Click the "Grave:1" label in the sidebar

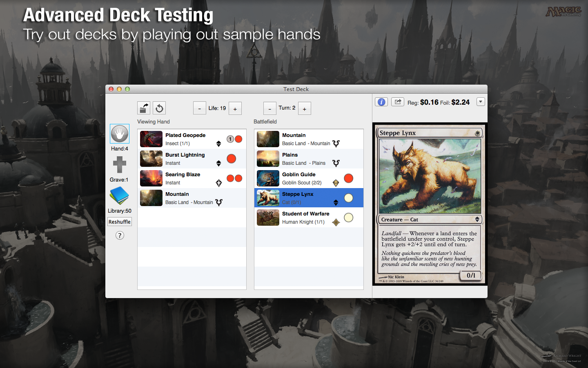[x=119, y=180]
